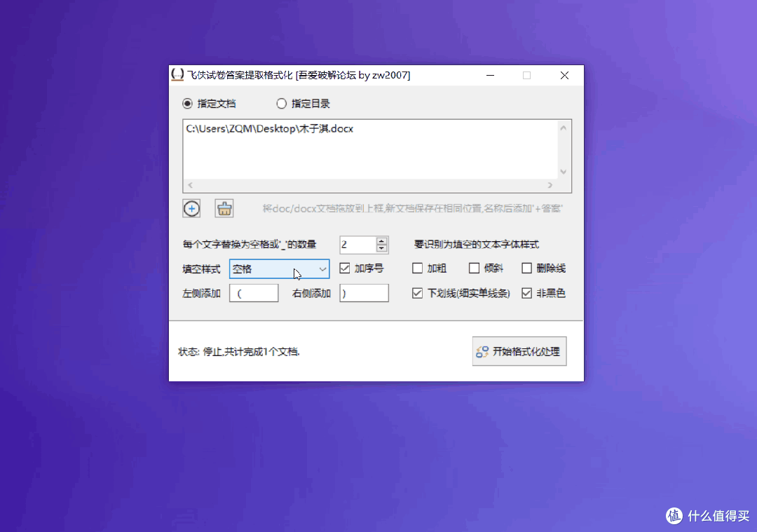This screenshot has width=757, height=532.
Task: Click the add document plus icon
Action: pos(191,209)
